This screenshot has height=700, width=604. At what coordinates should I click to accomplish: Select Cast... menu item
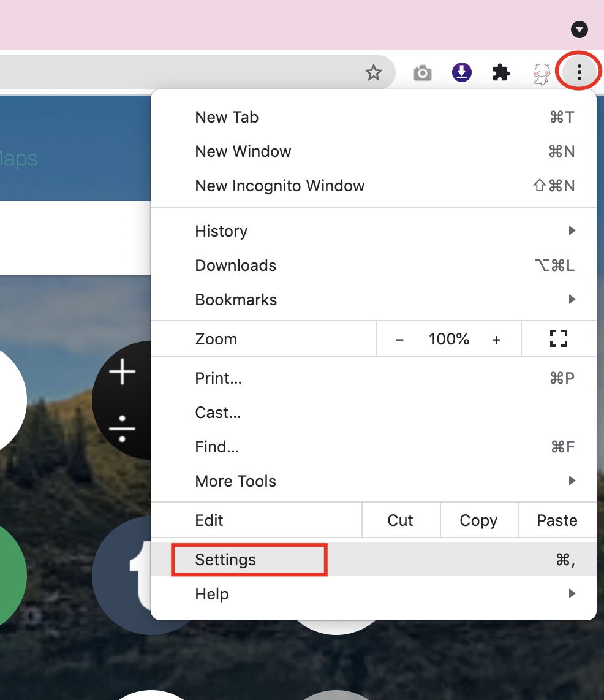[374, 413]
